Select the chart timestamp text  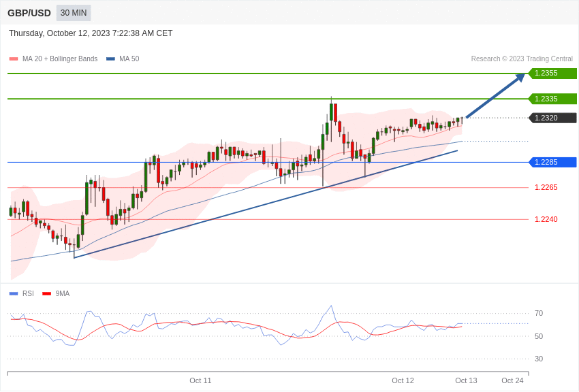[91, 33]
